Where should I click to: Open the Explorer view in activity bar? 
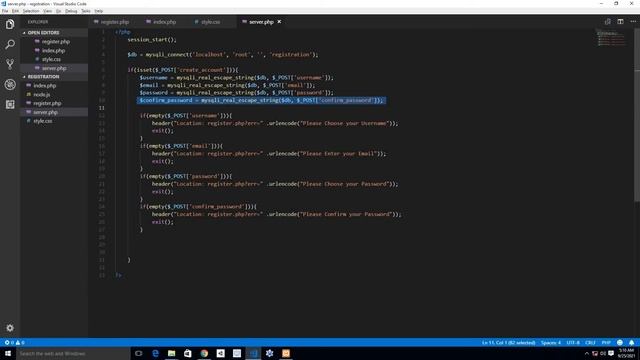point(10,24)
